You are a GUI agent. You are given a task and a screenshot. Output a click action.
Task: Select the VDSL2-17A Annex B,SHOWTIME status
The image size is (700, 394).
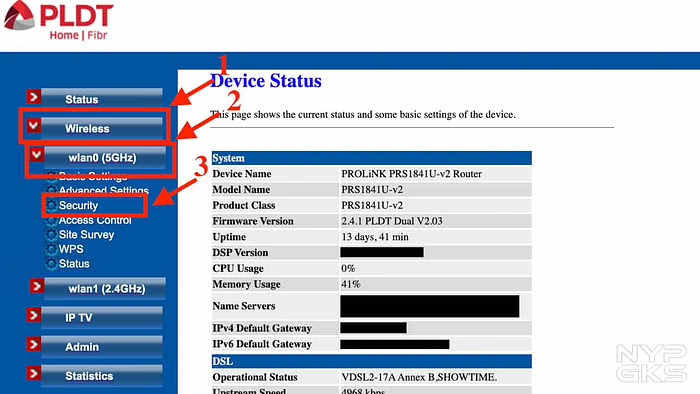pyautogui.click(x=419, y=377)
